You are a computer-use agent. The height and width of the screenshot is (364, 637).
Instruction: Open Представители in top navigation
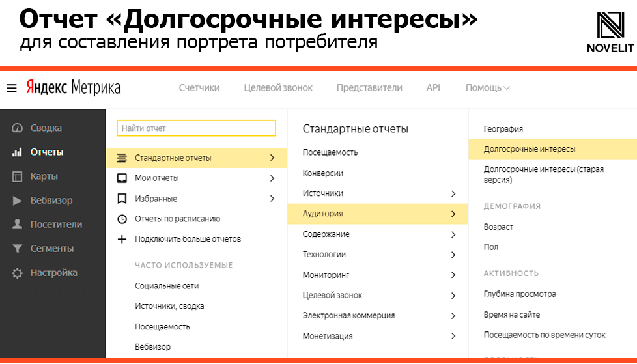coord(369,88)
